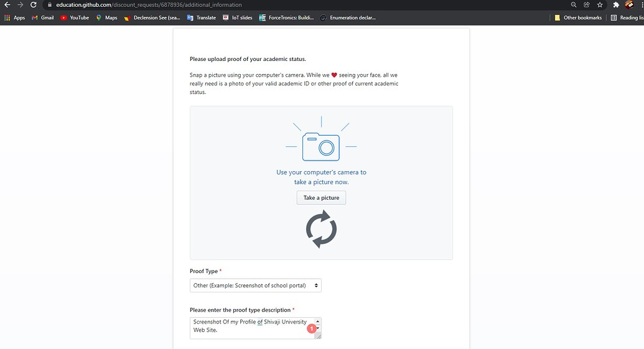Viewport: 644px width, 349px height.
Task: Click the address bar URL
Action: pos(149,5)
